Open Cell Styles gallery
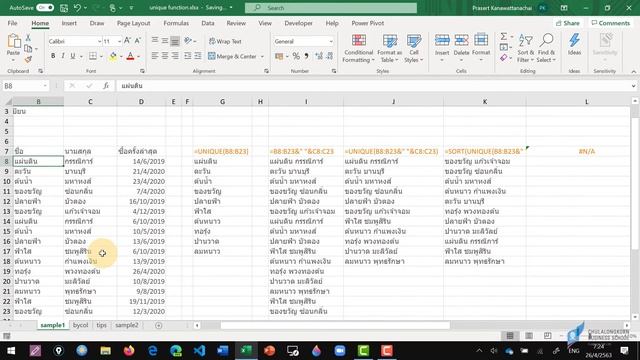640x360 pixels. [x=414, y=48]
